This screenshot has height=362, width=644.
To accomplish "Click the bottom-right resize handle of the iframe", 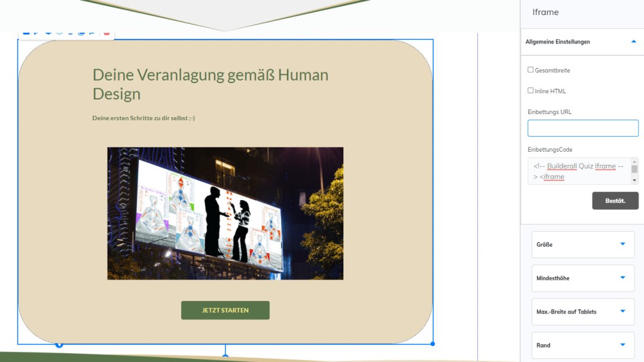I will click(433, 344).
